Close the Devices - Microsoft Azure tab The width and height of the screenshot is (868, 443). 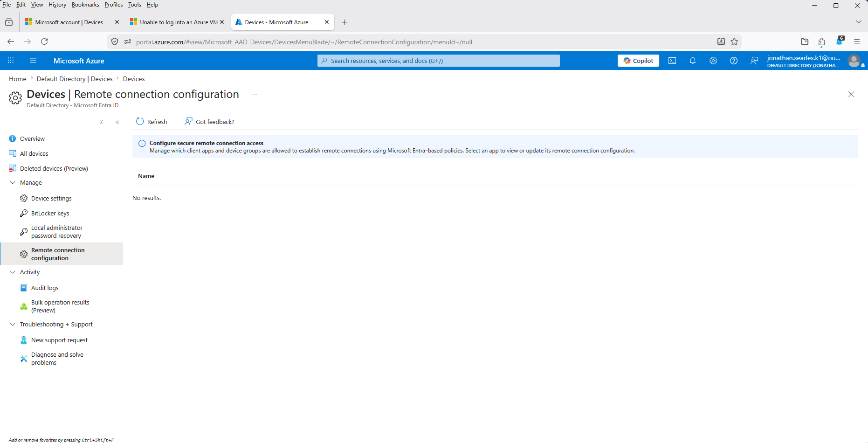[327, 22]
